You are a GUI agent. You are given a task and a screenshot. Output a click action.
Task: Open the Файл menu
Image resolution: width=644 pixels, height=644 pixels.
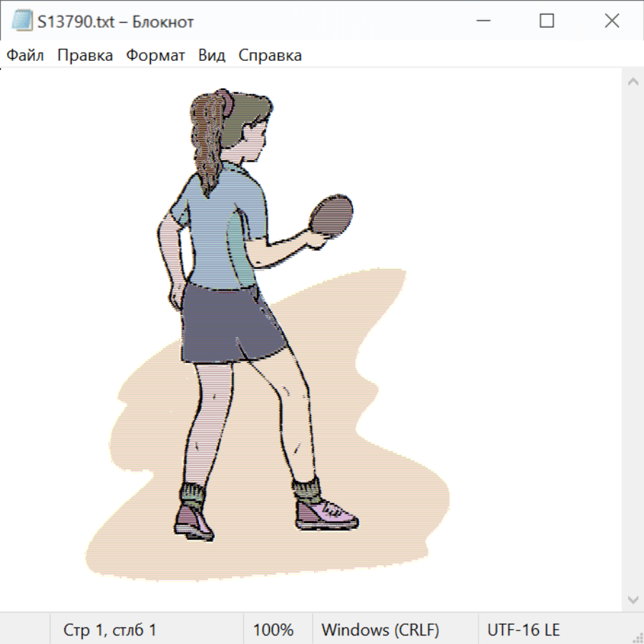[26, 56]
